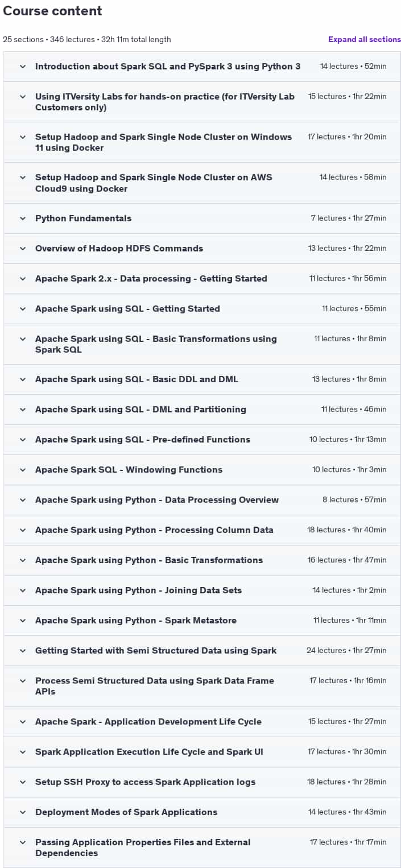The width and height of the screenshot is (401, 868).
Task: Expand chevron for Passing Application Properties Files section
Action: coord(23,842)
